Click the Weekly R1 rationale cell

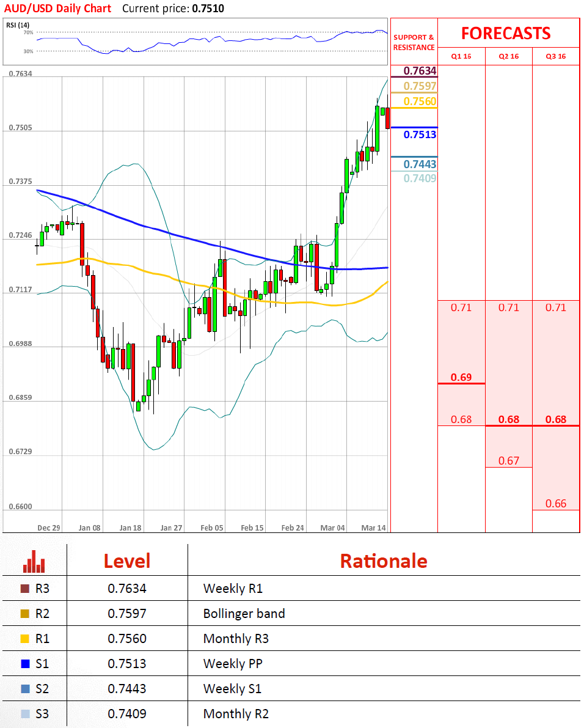(x=233, y=589)
